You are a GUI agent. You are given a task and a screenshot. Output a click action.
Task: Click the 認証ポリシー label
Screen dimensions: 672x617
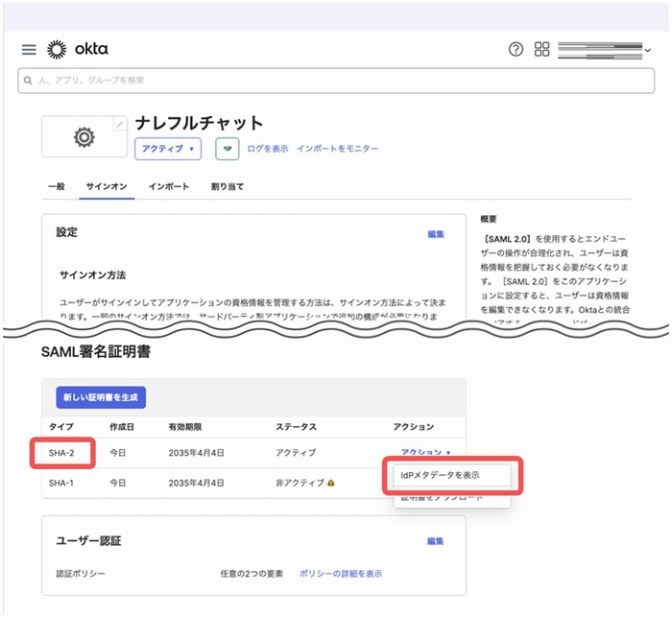(x=81, y=574)
